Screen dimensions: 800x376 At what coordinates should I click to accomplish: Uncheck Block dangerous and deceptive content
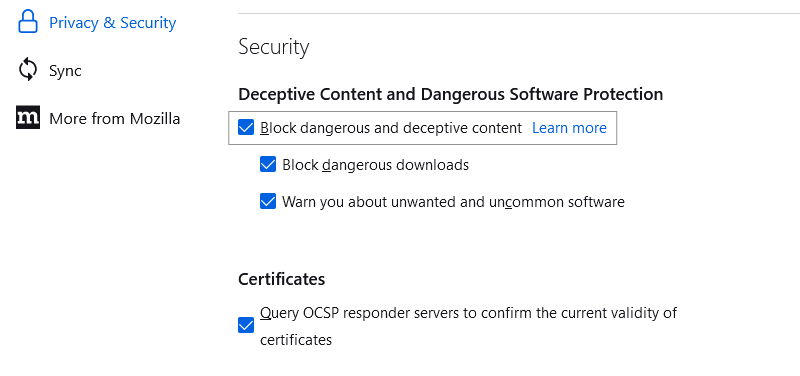pos(246,128)
